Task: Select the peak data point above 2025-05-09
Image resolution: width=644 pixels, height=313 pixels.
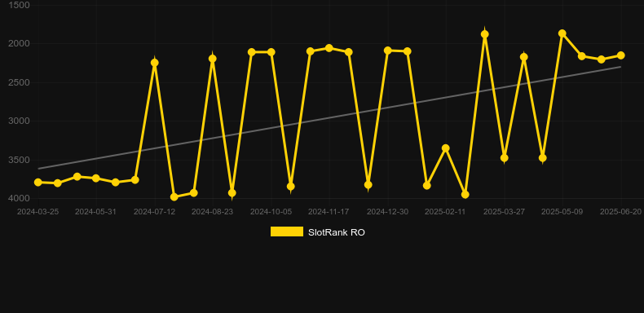Action: (562, 33)
